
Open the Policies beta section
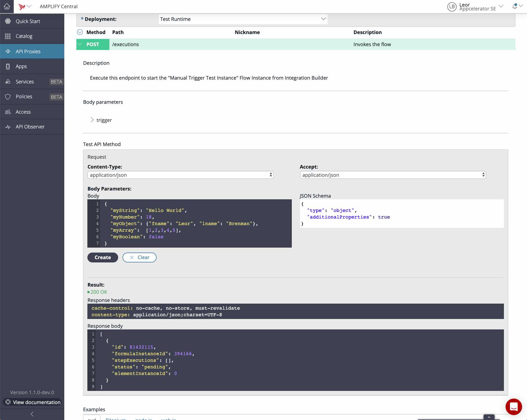click(x=24, y=96)
